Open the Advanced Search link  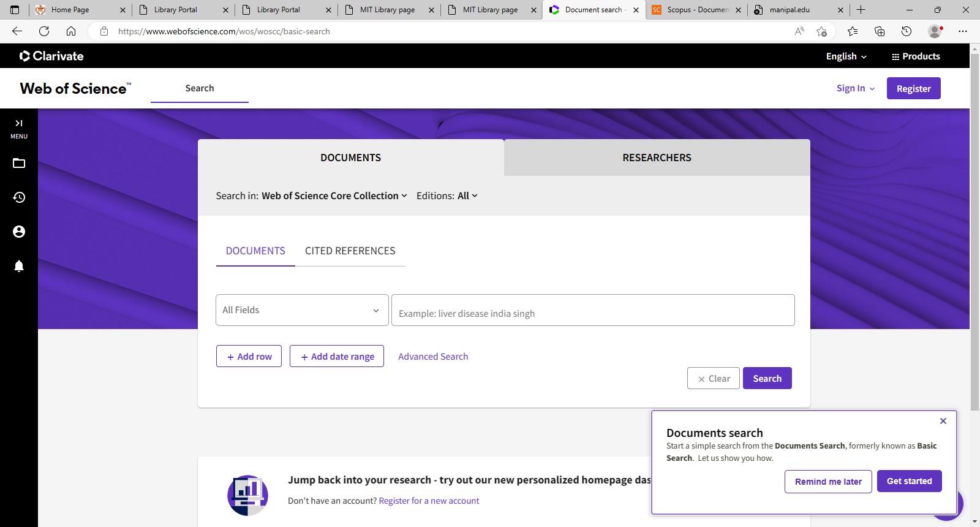coord(433,357)
